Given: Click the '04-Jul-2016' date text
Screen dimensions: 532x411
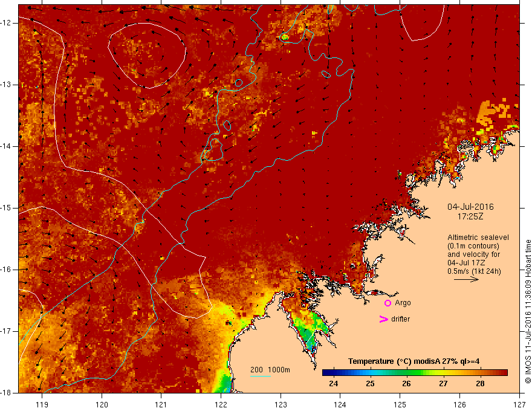Looking at the screenshot, I should point(470,207).
